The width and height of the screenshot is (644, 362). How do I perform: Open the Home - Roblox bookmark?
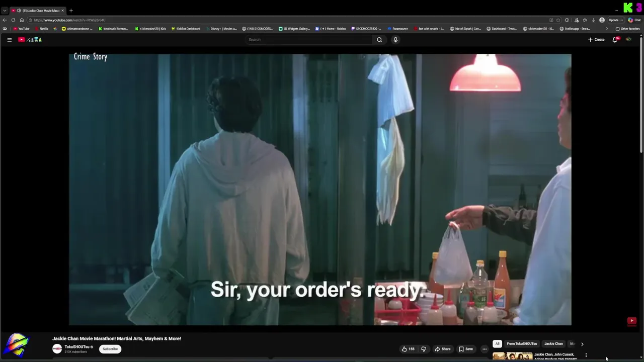(331, 29)
